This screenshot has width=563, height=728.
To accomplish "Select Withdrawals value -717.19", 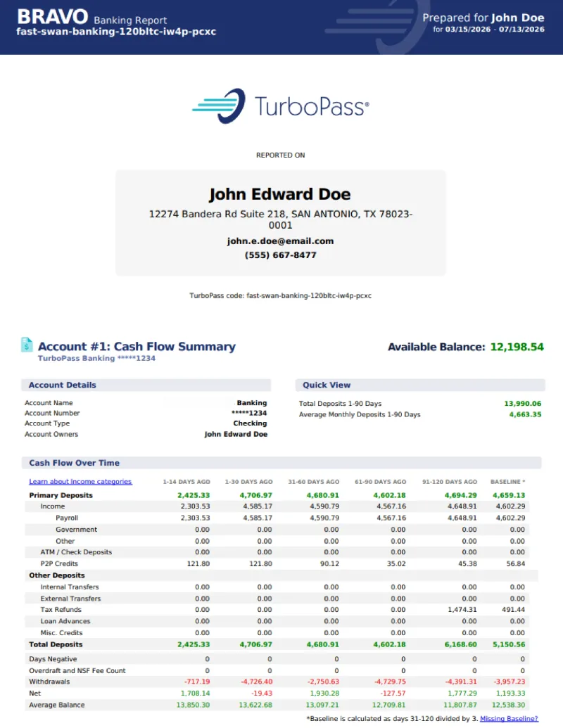I will pos(197,682).
